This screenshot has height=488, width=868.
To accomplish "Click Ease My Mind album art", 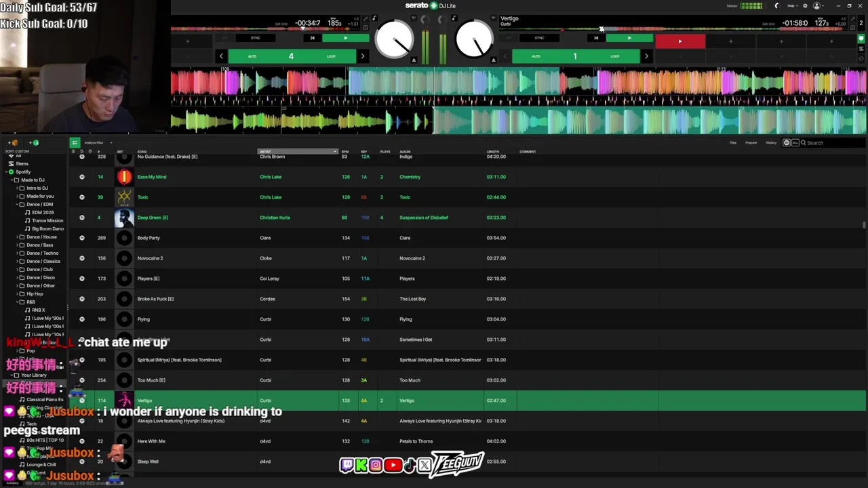I will tap(124, 177).
